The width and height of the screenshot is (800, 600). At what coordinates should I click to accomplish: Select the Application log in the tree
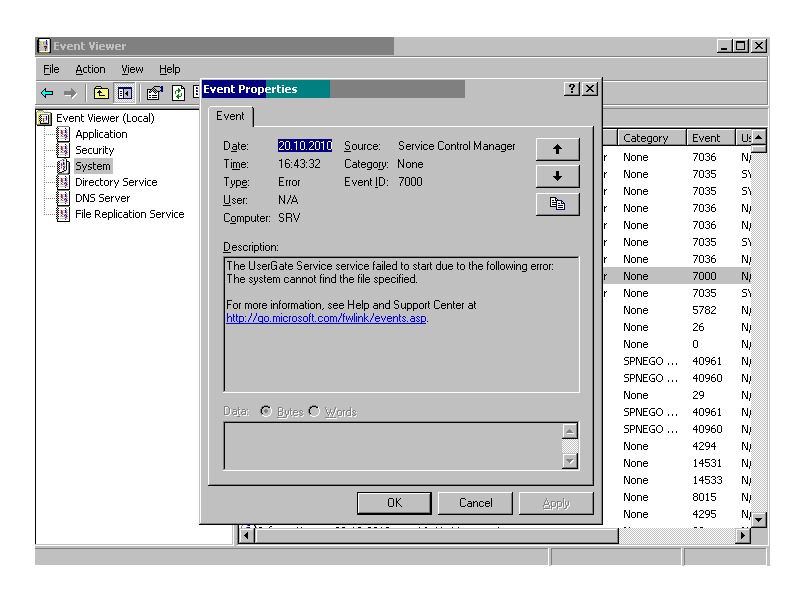tap(101, 134)
